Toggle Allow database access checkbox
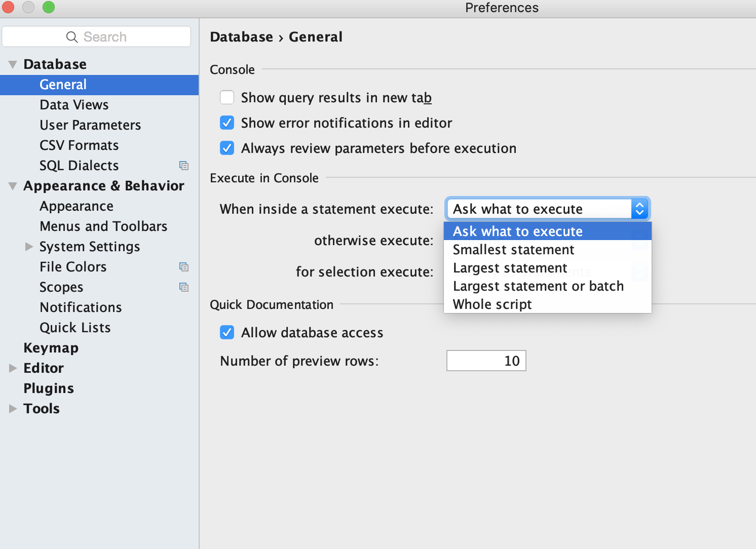This screenshot has width=756, height=549. [x=227, y=332]
